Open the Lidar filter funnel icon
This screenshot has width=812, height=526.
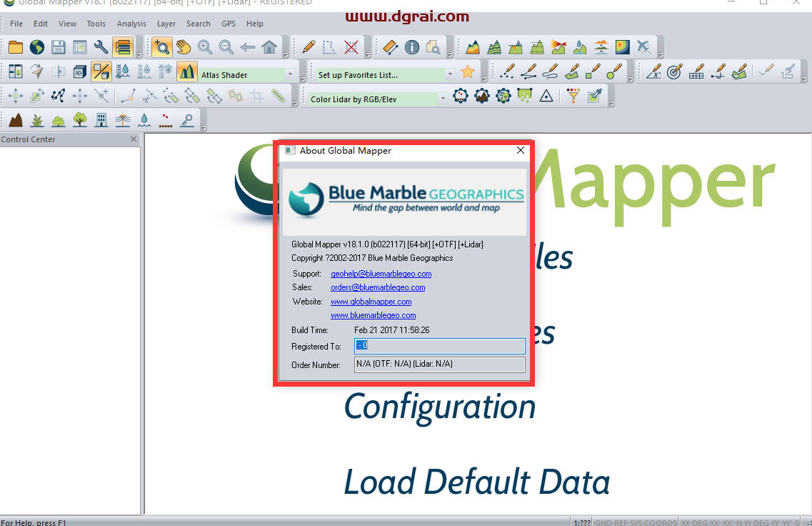(573, 96)
